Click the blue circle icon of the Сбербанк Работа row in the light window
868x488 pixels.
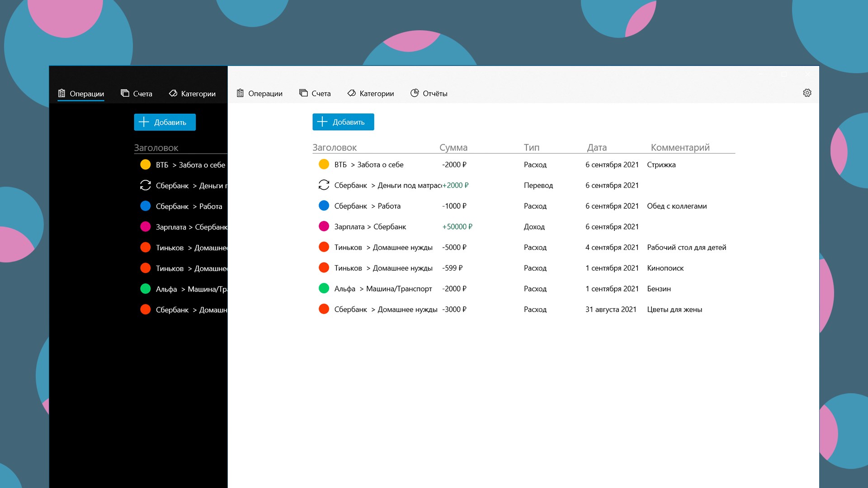[324, 206]
